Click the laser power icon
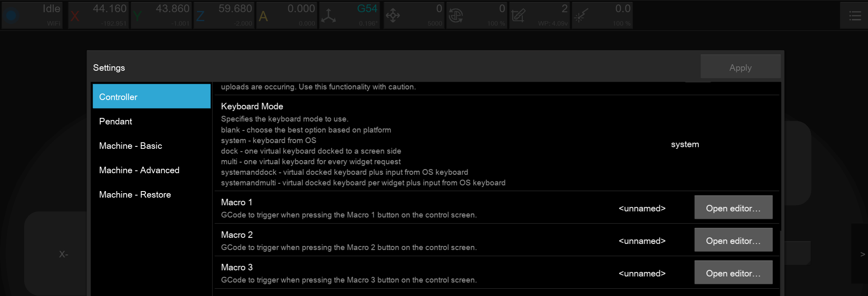The height and width of the screenshot is (296, 868). tap(581, 16)
